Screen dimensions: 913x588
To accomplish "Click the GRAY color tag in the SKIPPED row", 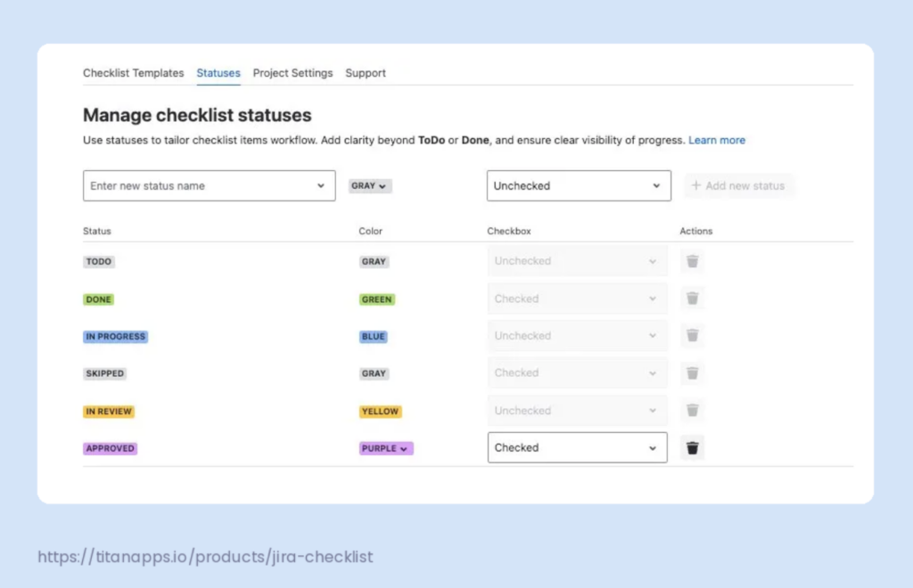I will 374,373.
